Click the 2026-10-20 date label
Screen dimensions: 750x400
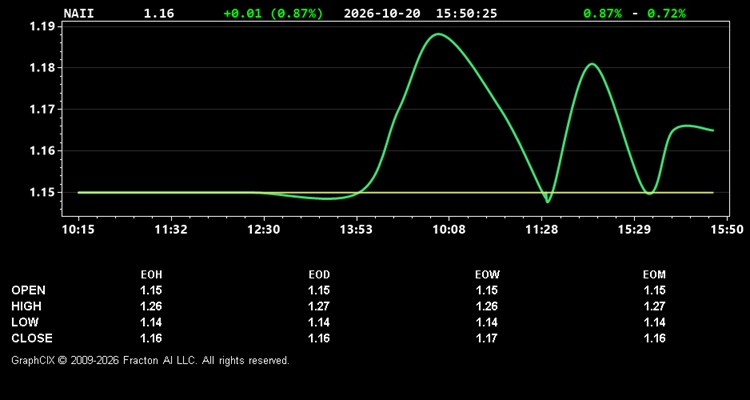coord(382,13)
